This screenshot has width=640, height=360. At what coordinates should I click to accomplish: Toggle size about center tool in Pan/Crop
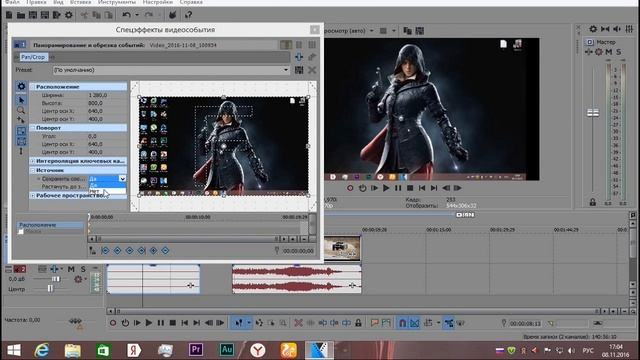[21, 141]
